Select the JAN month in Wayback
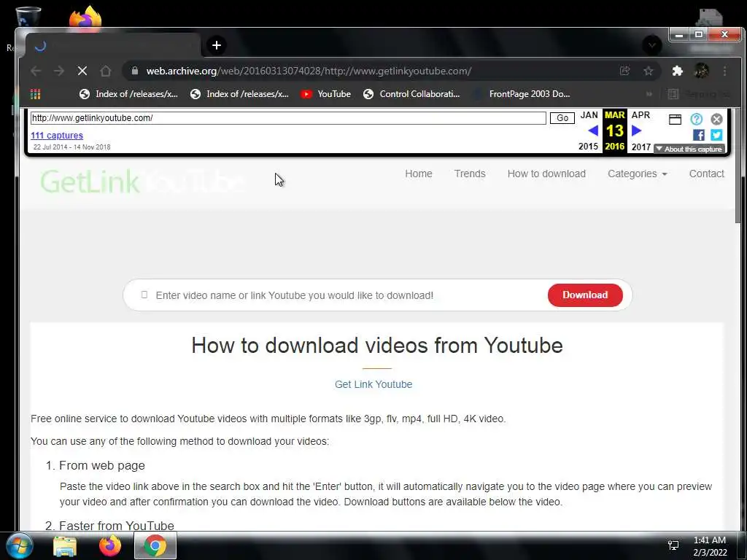 tap(589, 115)
